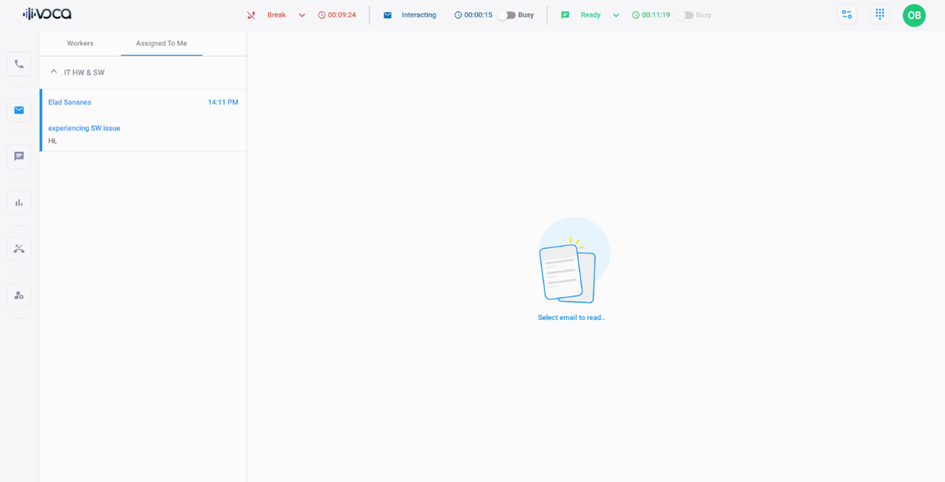Image resolution: width=945 pixels, height=482 pixels.
Task: Open the phone calls sidebar icon
Action: point(19,64)
